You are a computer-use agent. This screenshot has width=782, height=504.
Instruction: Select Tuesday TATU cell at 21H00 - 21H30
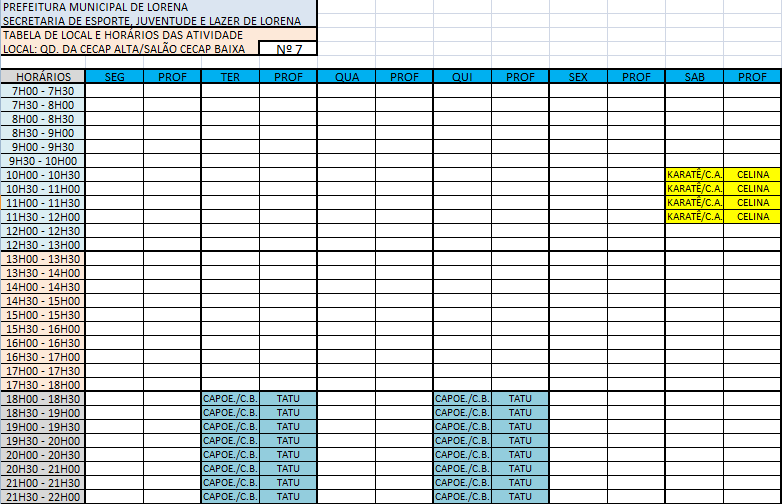(288, 482)
